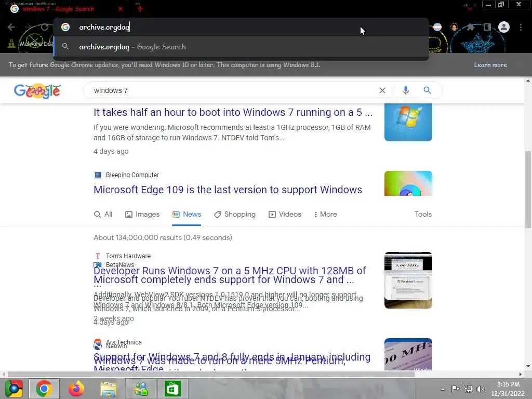532x399 pixels.
Task: Open the Tools button
Action: click(423, 215)
